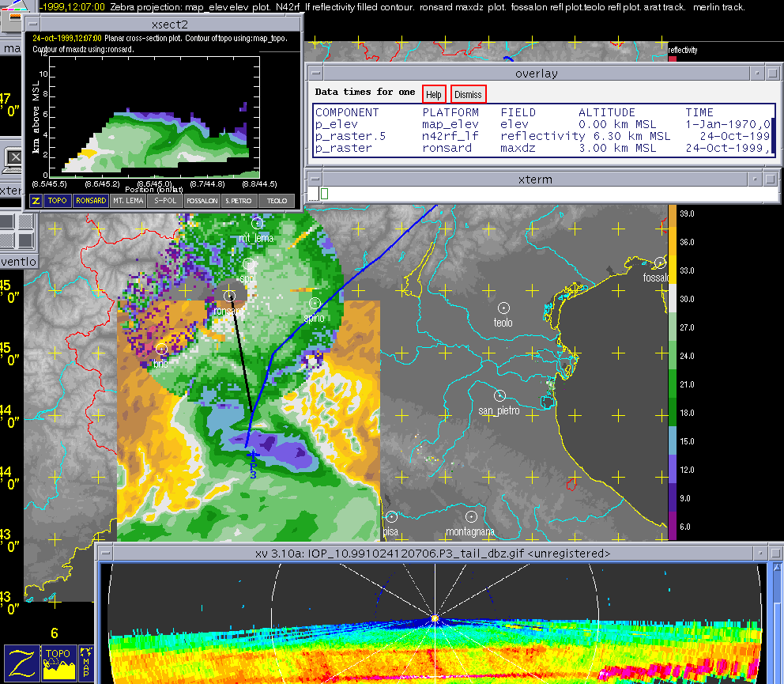Dismiss the overlay data times window

(468, 94)
